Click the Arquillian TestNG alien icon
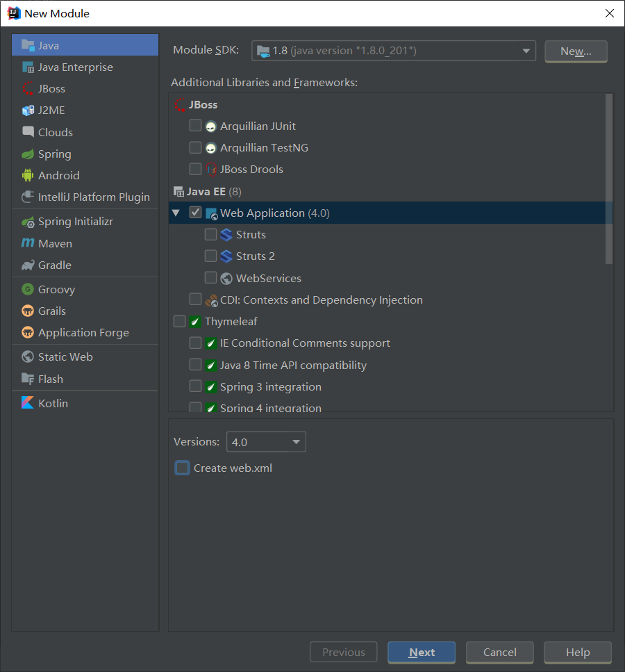This screenshot has height=672, width=625. tap(210, 148)
